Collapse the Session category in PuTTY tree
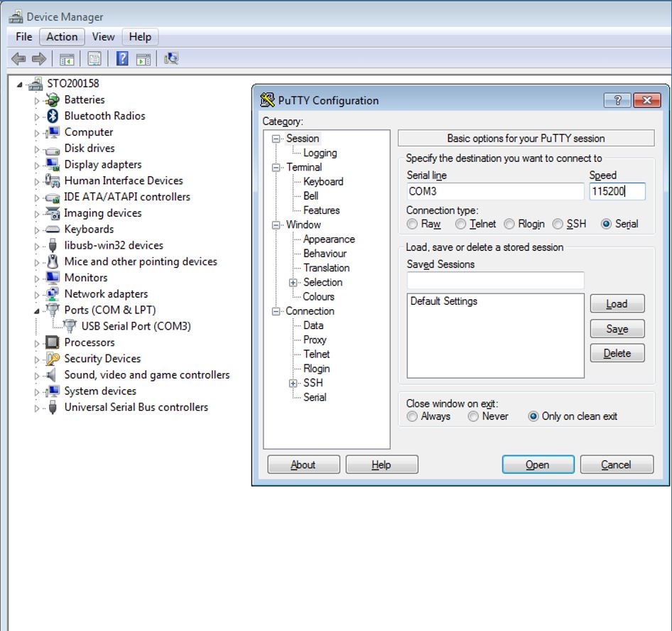This screenshot has width=672, height=631. click(x=276, y=139)
